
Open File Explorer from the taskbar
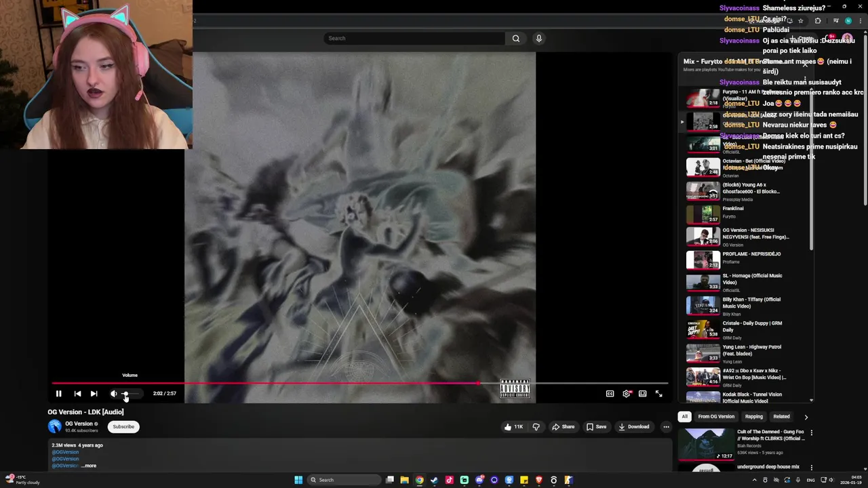(x=405, y=480)
